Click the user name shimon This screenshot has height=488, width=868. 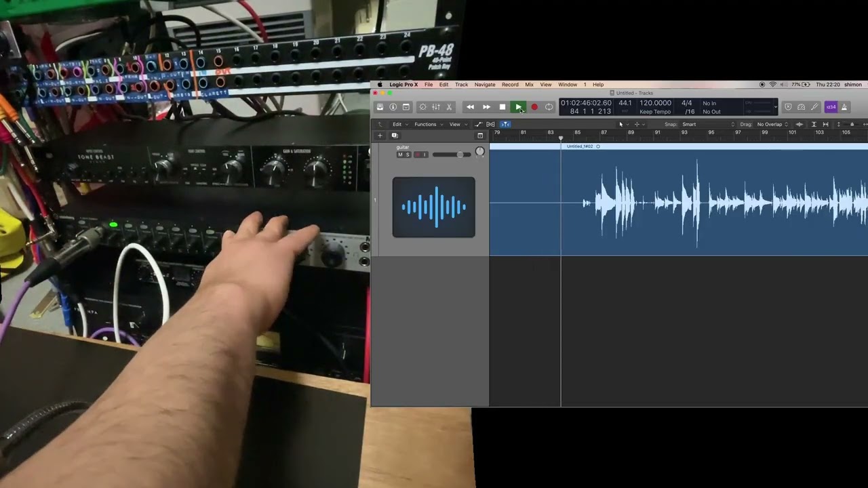(x=852, y=85)
